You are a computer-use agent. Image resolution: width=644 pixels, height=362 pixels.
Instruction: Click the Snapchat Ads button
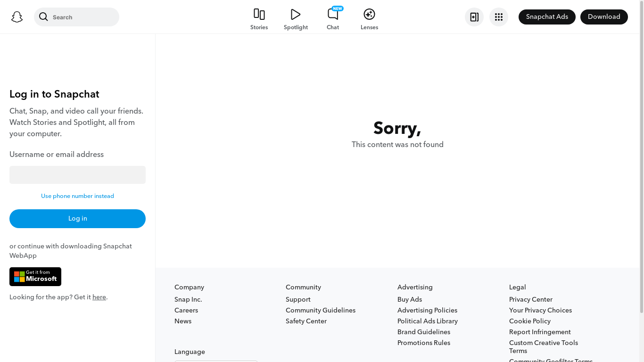547,17
